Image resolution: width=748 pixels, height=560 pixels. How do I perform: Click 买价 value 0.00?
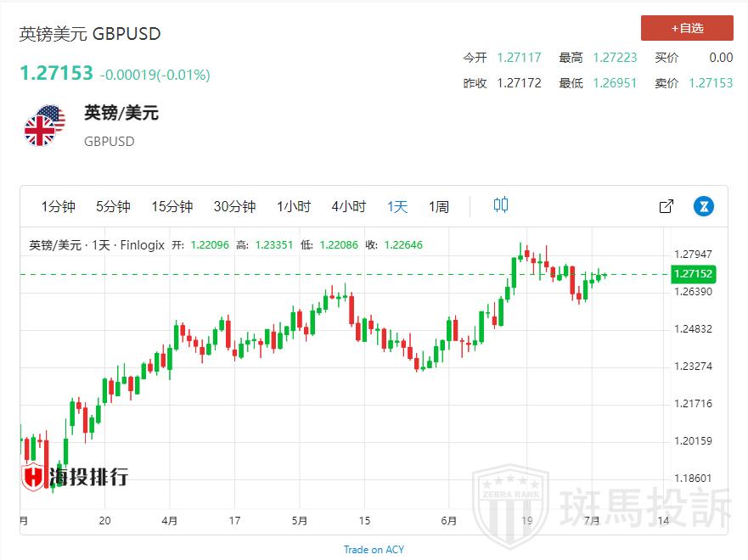[x=721, y=58]
